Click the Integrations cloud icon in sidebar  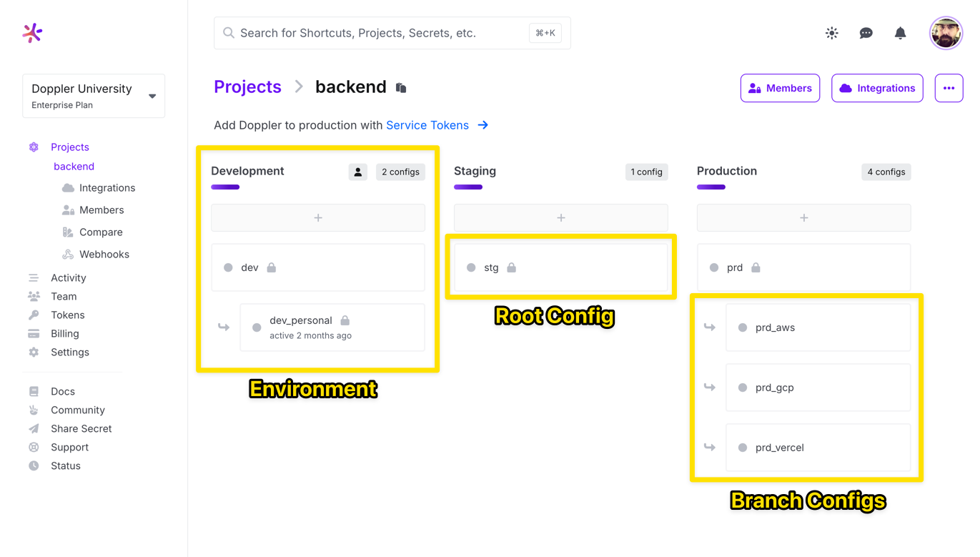[68, 188]
